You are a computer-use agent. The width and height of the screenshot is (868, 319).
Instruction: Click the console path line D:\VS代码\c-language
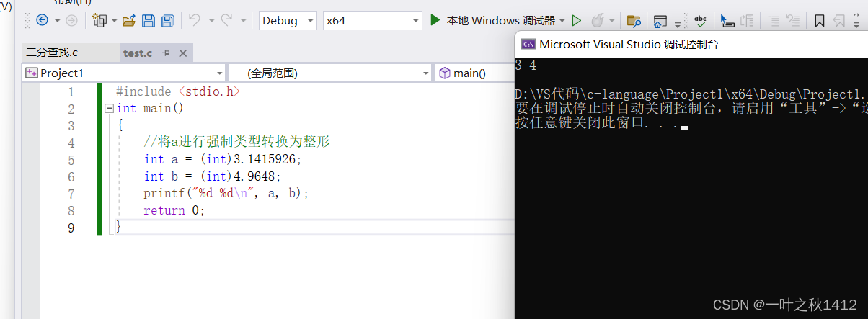point(691,94)
